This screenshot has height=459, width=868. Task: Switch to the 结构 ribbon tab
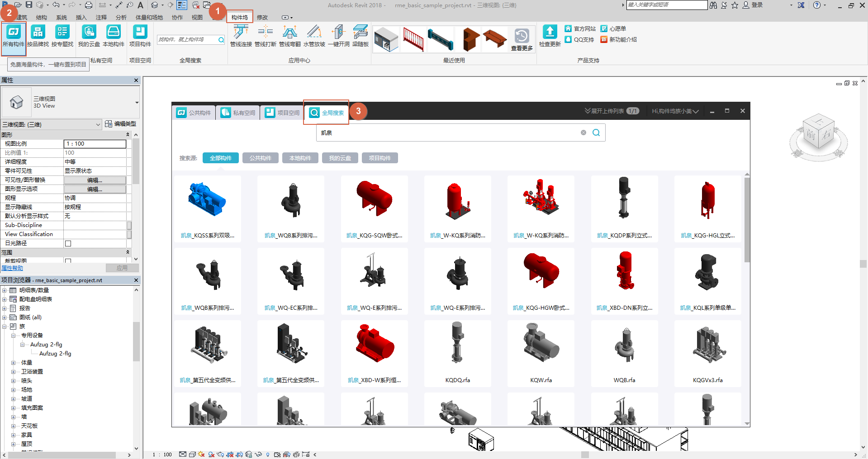click(42, 17)
